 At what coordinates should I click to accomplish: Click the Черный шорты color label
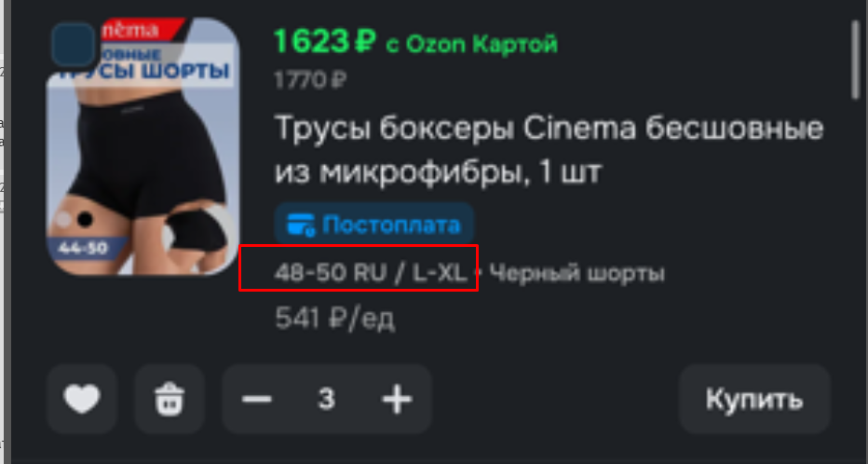point(577,273)
